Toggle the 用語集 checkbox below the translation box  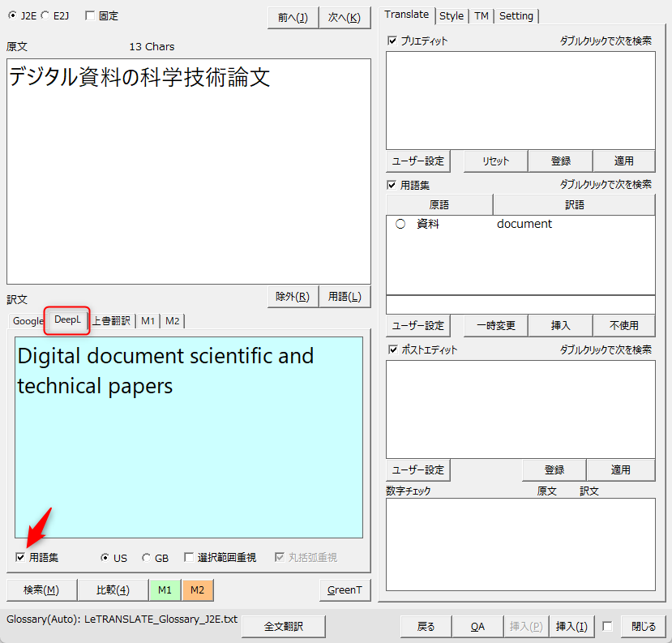coord(20,558)
